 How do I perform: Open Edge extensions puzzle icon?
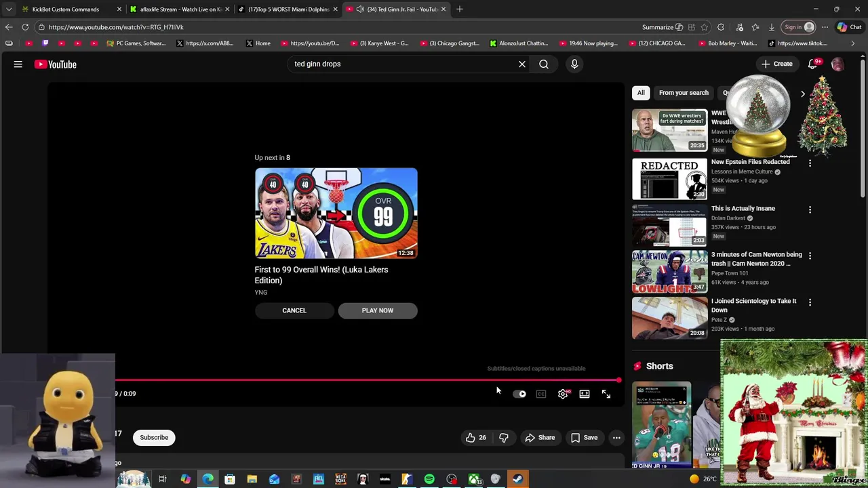tap(721, 27)
